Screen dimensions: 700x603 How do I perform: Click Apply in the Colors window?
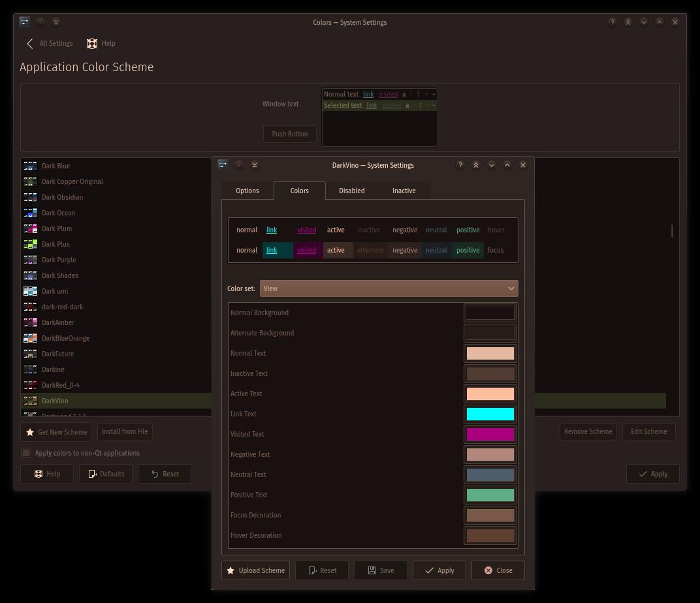pos(653,474)
